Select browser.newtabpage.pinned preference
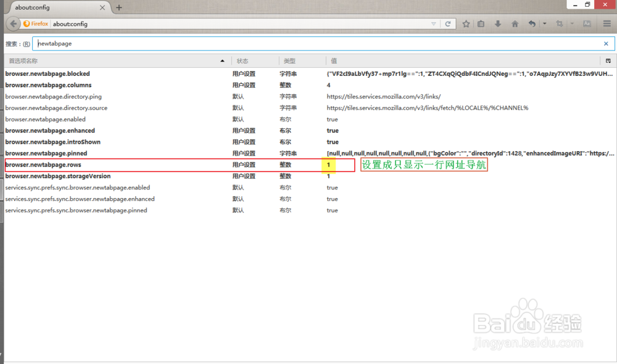 (310, 154)
